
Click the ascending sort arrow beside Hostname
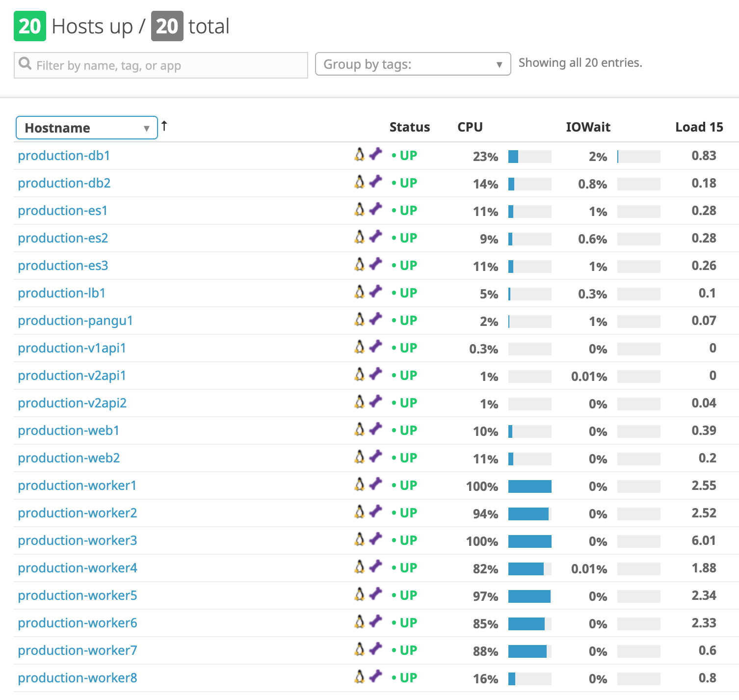(x=164, y=126)
